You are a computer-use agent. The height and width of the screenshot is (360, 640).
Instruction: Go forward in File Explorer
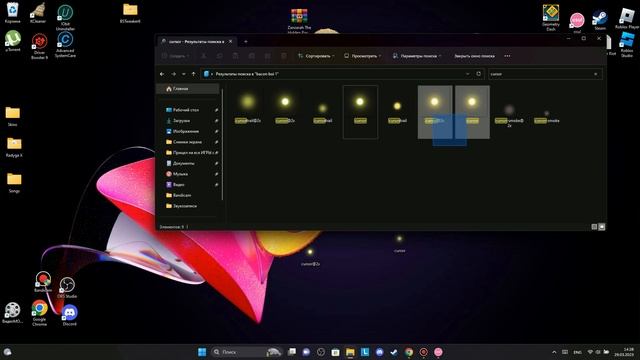pyautogui.click(x=173, y=74)
